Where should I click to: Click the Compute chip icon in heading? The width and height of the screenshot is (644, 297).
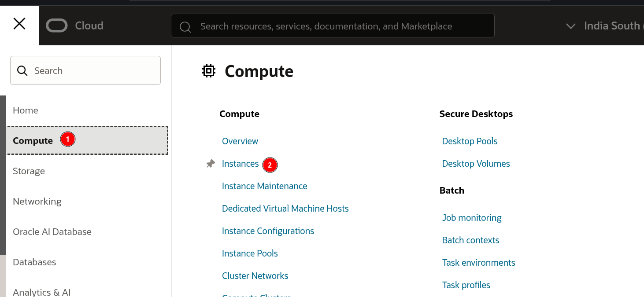pyautogui.click(x=209, y=71)
